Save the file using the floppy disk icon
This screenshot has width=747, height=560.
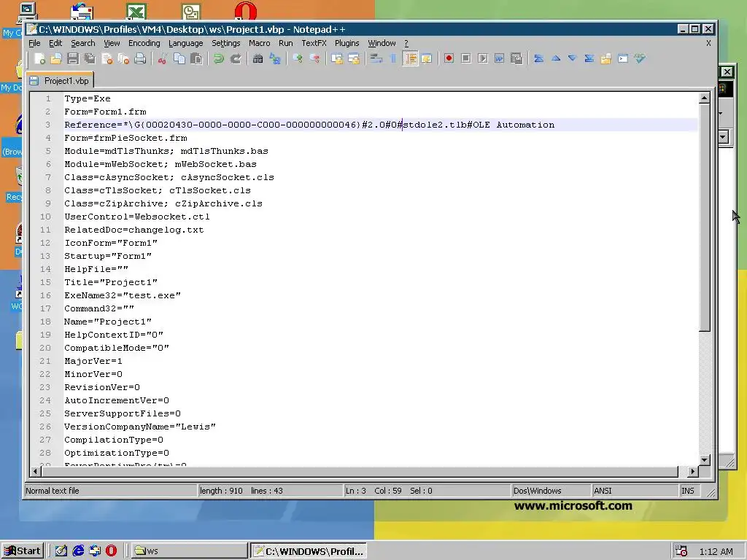coord(73,58)
